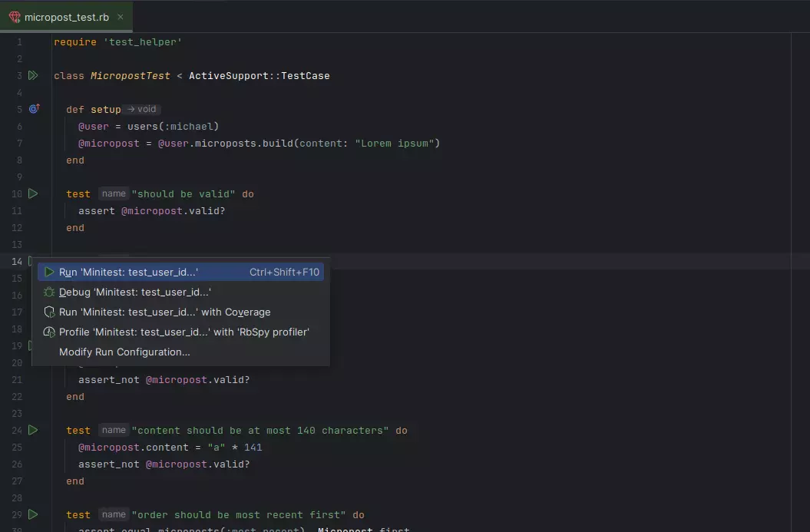
Task: Run all tests via gutter icon on class line
Action: click(32, 75)
